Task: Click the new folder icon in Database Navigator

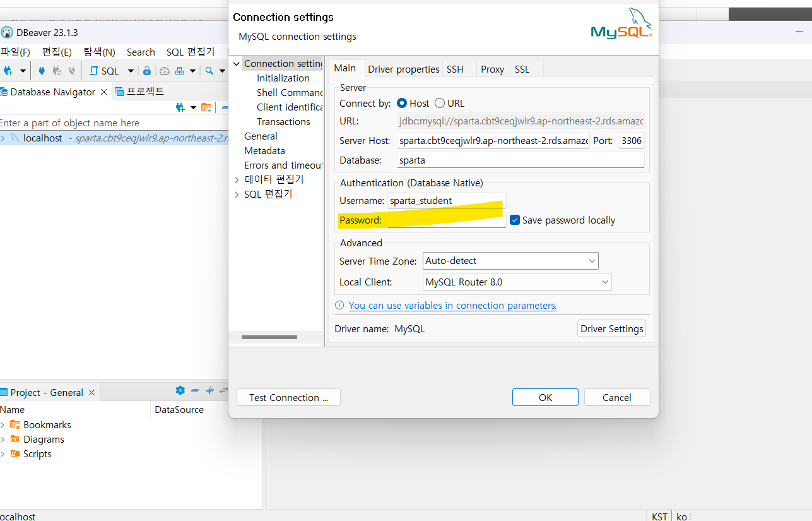Action: tap(206, 107)
